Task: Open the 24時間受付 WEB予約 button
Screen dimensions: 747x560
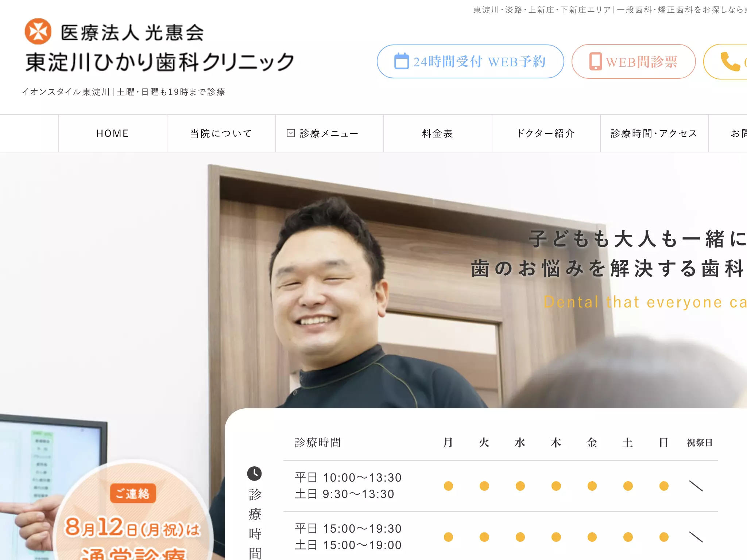Action: coord(470,61)
